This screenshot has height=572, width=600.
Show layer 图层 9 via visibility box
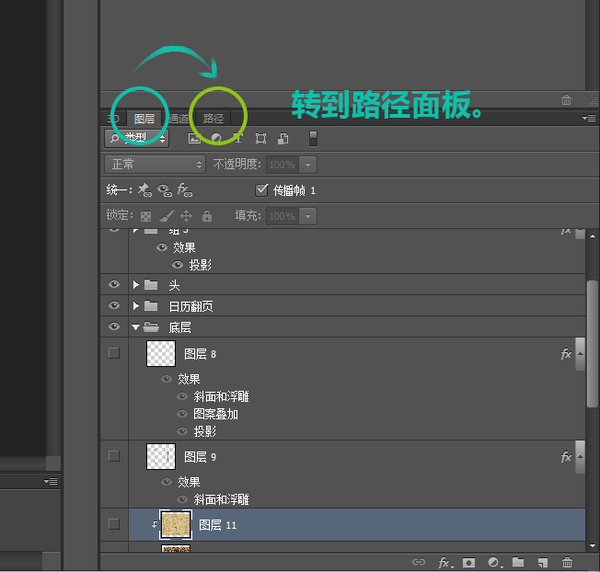(x=114, y=456)
